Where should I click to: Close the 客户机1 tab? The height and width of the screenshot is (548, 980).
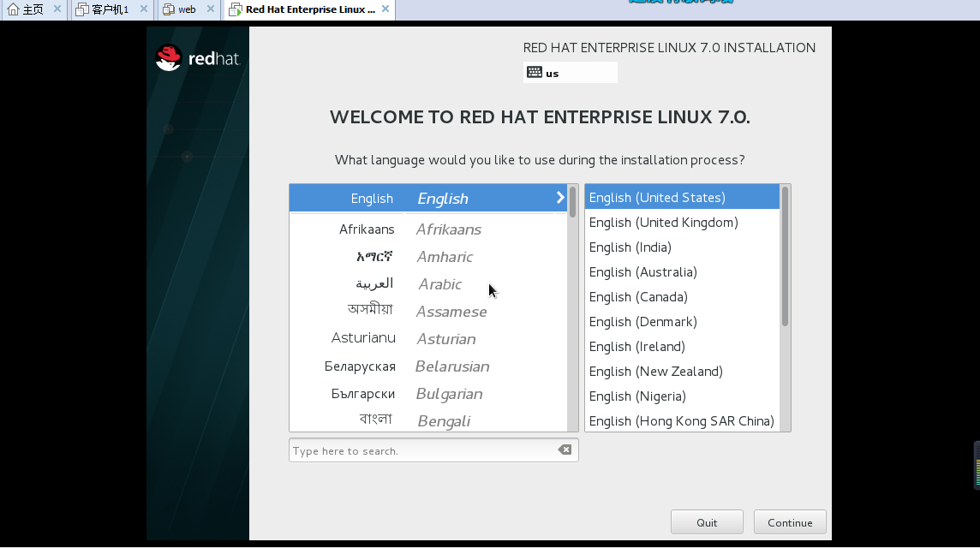tap(143, 9)
